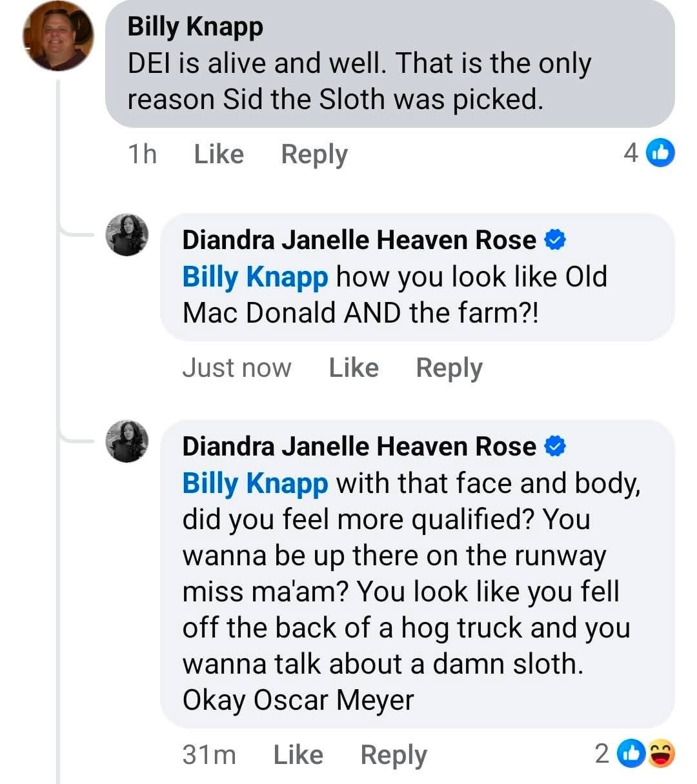Click Billy Knapp's profile picture

tap(58, 36)
